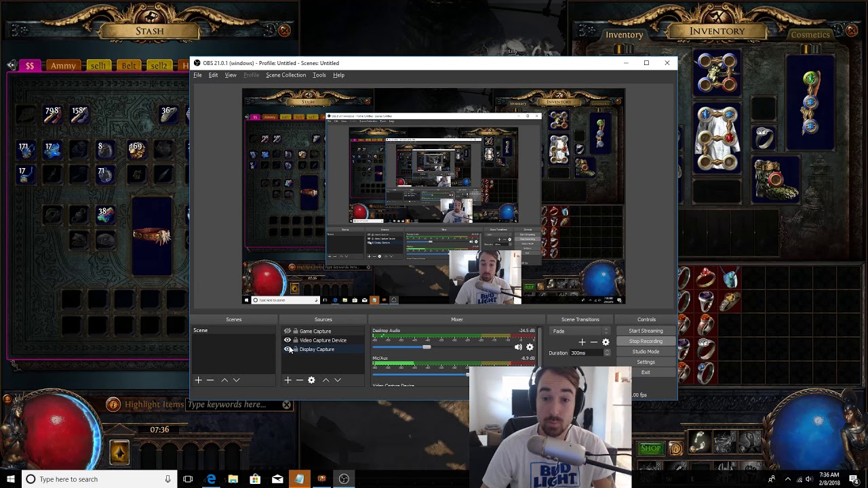The image size is (868, 488).
Task: Move scene up with arrow
Action: 224,380
